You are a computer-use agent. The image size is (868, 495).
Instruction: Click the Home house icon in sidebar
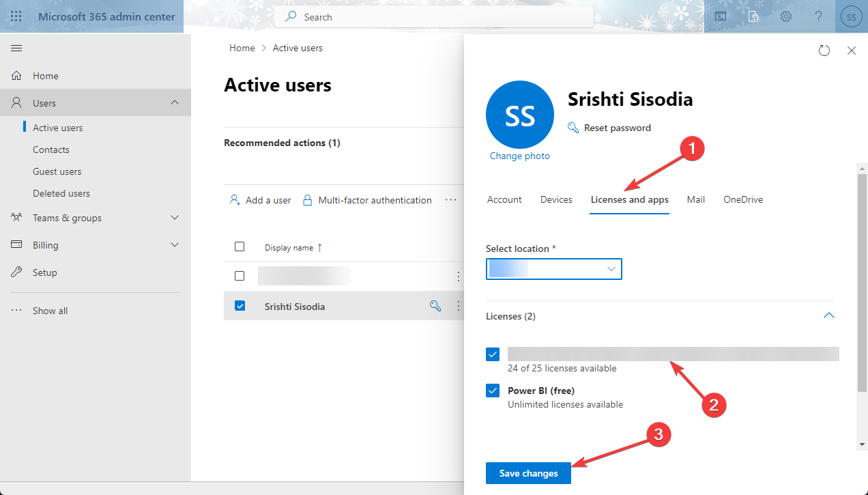[17, 76]
